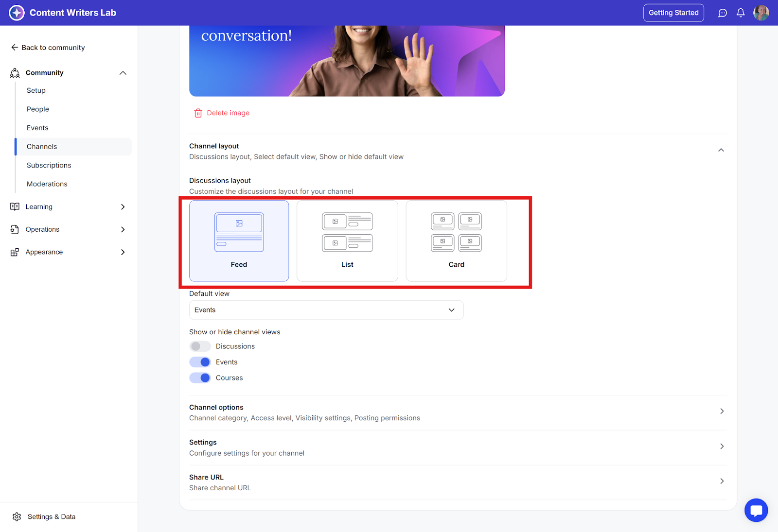Toggle the Courses channel view switch
Image resolution: width=778 pixels, height=532 pixels.
coord(200,378)
